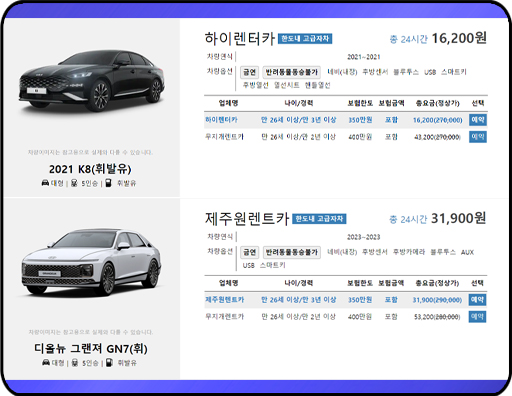Click the car size icon under K8 title
This screenshot has width=512, height=396.
pos(45,183)
